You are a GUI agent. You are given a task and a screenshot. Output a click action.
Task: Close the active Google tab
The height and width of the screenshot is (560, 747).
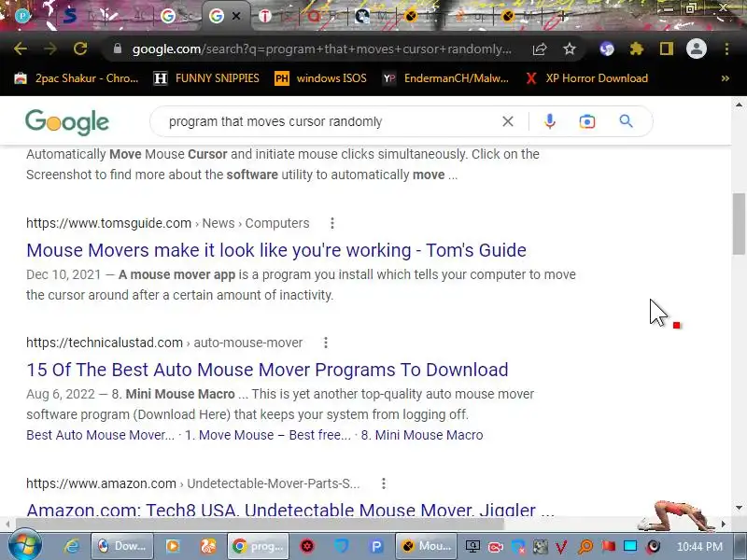236,16
